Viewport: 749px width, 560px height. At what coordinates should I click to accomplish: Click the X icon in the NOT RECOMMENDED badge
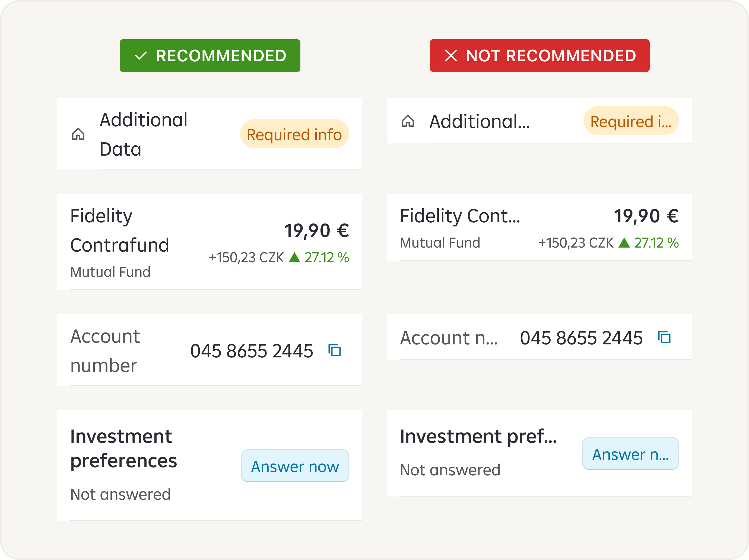coord(451,56)
